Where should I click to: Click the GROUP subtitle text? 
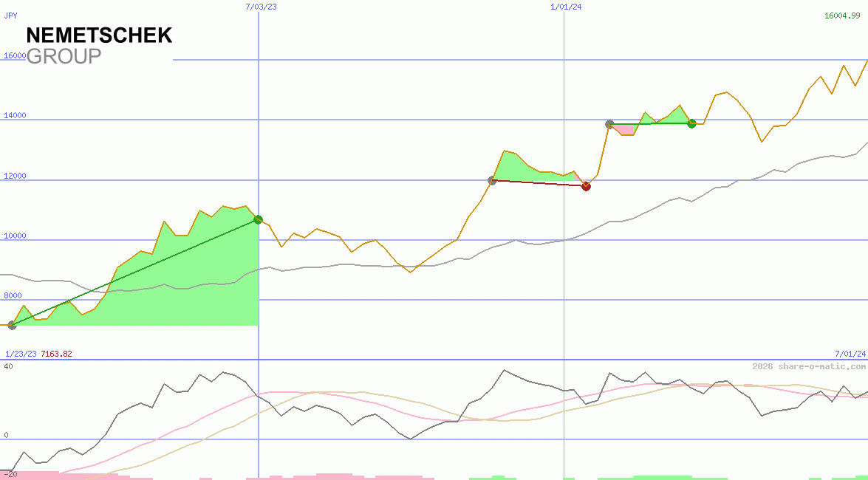click(x=64, y=57)
